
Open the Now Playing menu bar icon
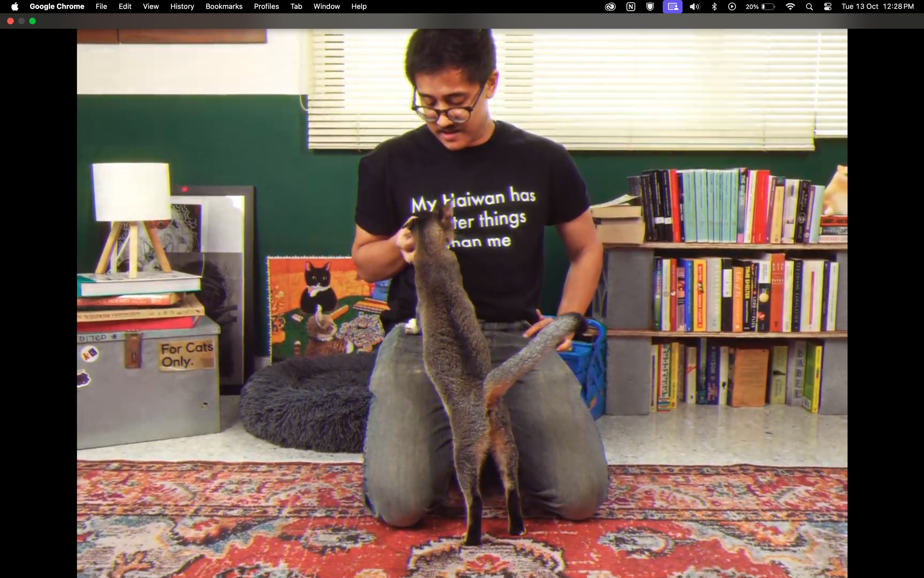click(x=732, y=7)
